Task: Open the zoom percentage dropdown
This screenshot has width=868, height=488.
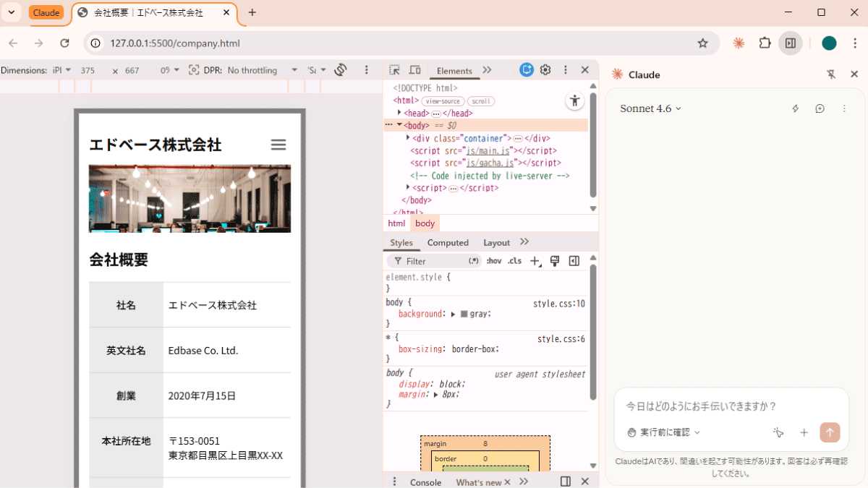Action: click(170, 70)
